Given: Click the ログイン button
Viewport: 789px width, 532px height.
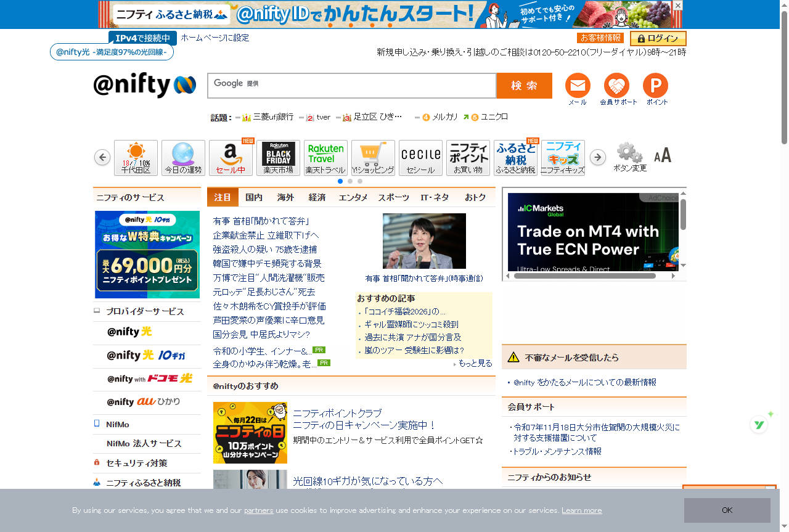Looking at the screenshot, I should tap(658, 38).
